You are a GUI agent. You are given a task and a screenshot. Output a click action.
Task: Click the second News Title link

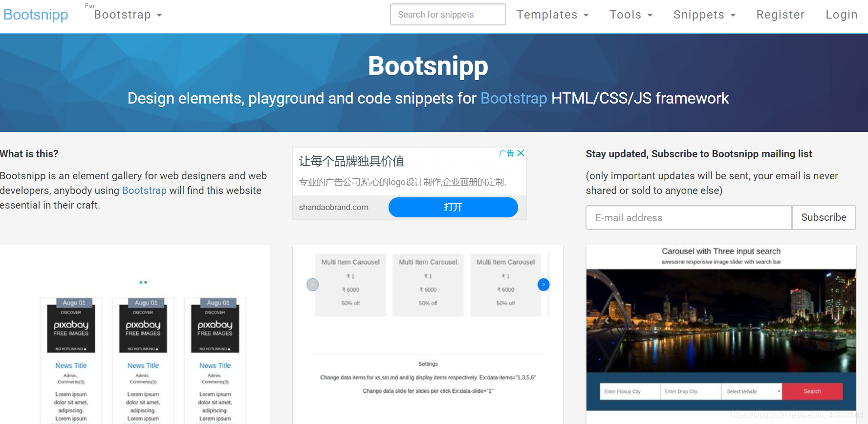point(143,365)
